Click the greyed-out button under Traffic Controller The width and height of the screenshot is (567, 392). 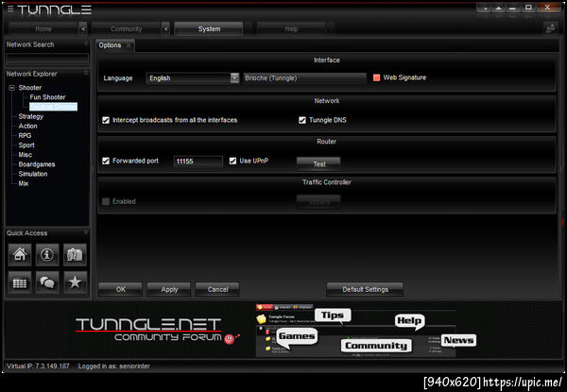318,201
